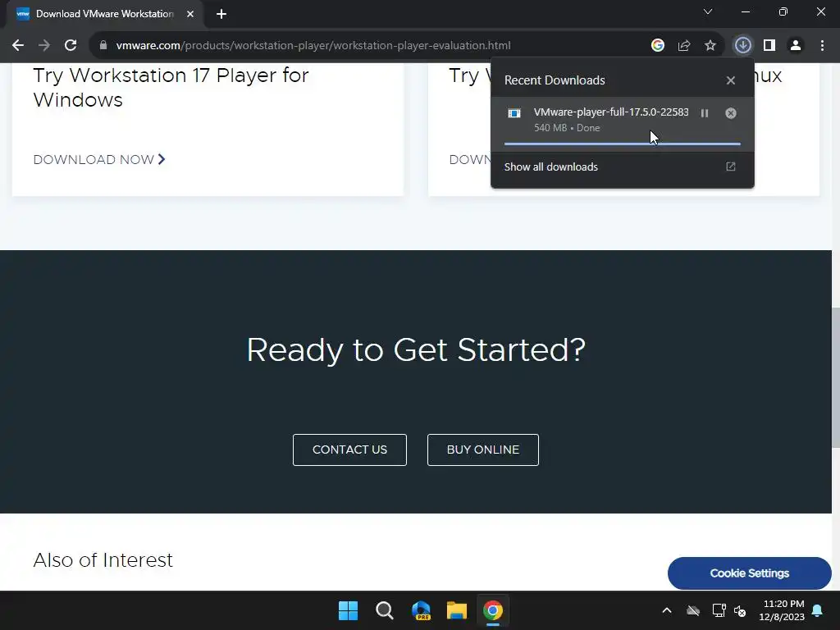840x630 pixels.
Task: Select the Download VMware Workstation tab
Action: tap(104, 14)
